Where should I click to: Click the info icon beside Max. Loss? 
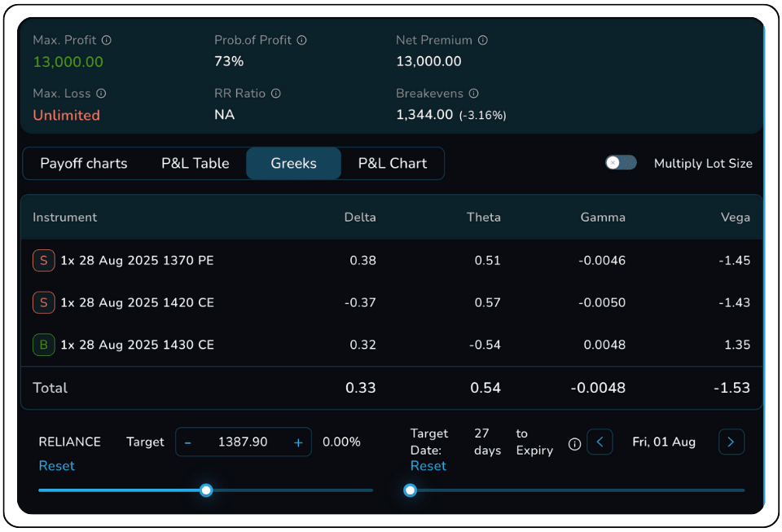pos(101,94)
